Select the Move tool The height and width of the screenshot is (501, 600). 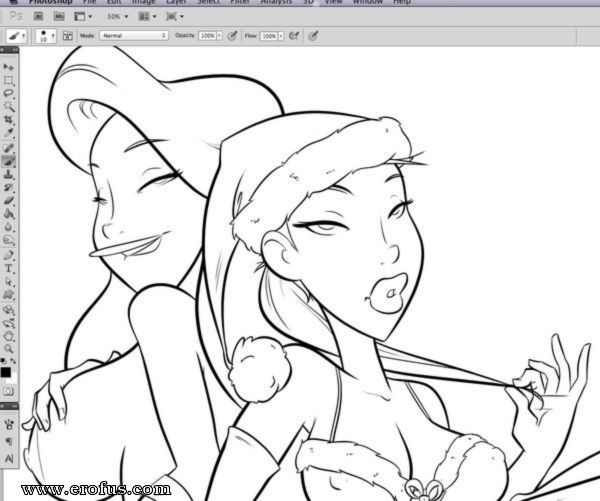(x=8, y=67)
